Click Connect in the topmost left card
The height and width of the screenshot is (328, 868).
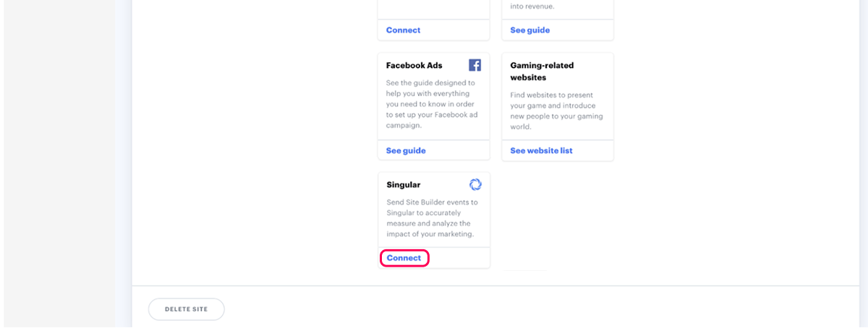(403, 30)
